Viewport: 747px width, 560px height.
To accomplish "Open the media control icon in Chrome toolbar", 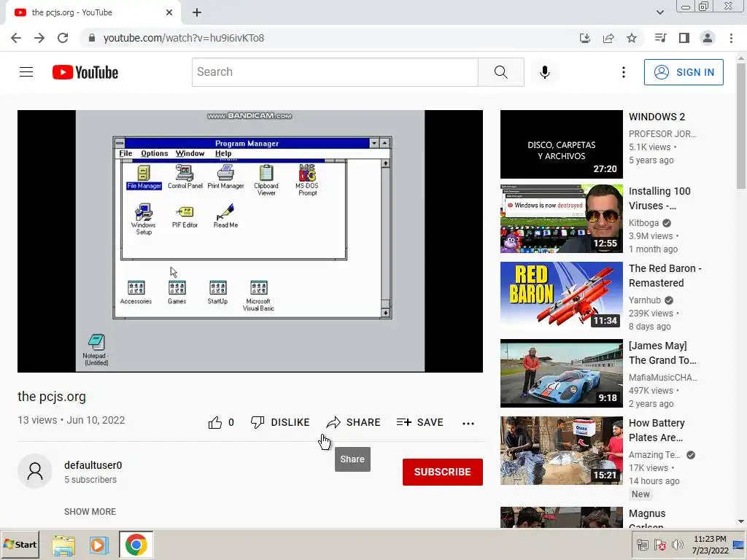I will point(660,38).
